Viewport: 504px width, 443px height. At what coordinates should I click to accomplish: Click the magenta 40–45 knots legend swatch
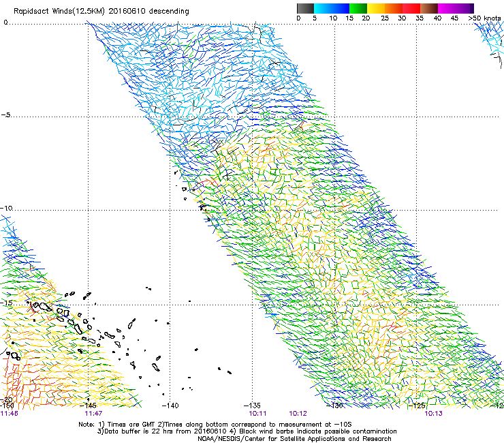pyautogui.click(x=447, y=8)
